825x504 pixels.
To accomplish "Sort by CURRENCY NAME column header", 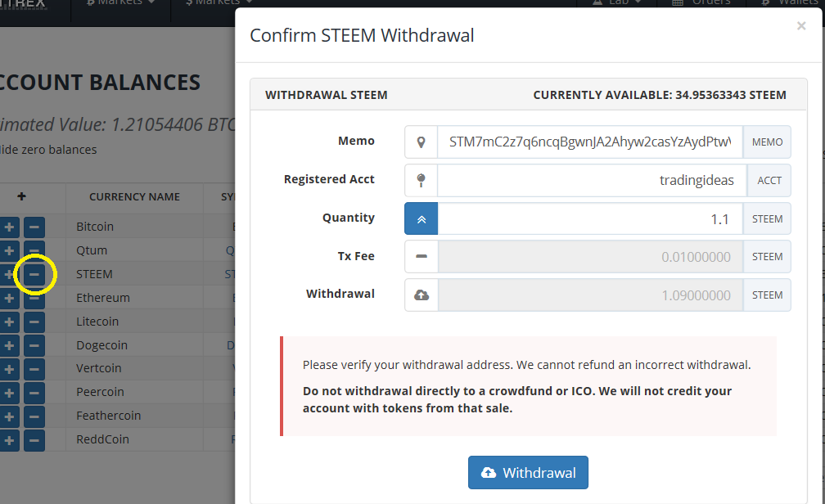I will pos(135,196).
